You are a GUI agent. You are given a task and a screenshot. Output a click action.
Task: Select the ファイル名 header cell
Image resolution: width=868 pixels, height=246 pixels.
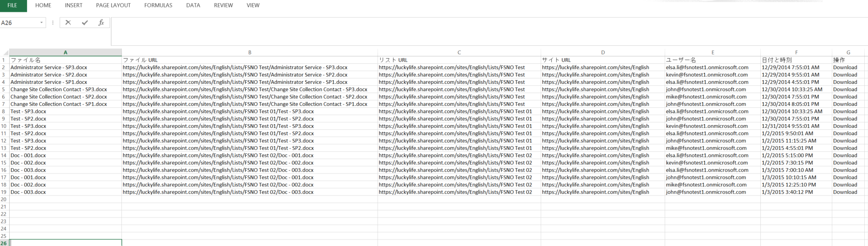click(66, 60)
